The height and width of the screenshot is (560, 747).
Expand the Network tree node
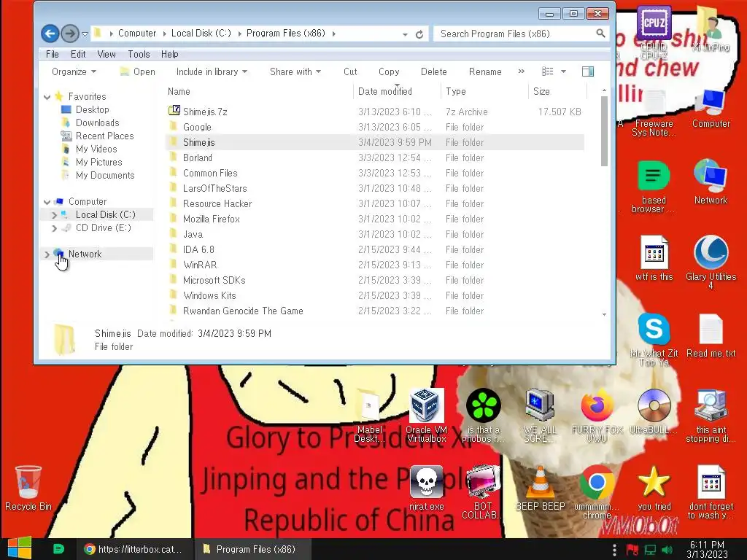click(47, 254)
